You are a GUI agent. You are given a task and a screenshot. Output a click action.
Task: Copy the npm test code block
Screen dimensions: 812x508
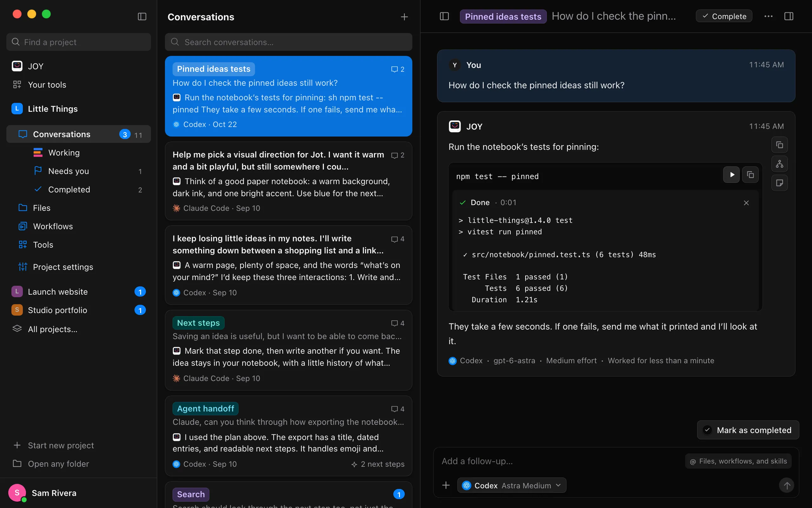pyautogui.click(x=750, y=175)
